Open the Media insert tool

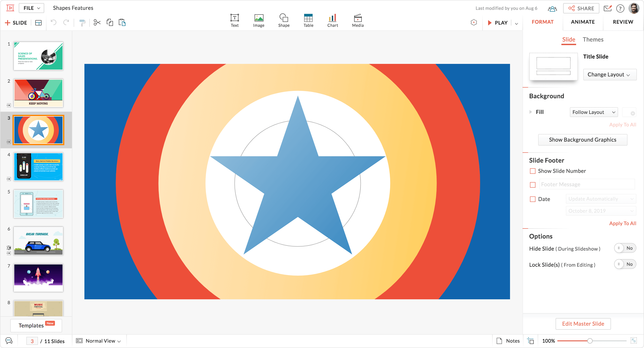[358, 21]
